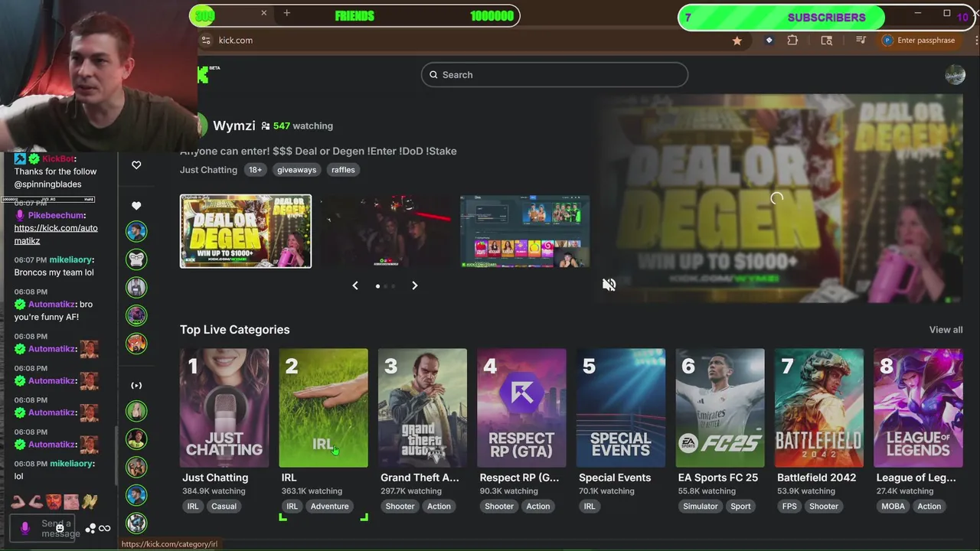The width and height of the screenshot is (980, 551).
Task: Show previous featured stream
Action: coord(355,285)
